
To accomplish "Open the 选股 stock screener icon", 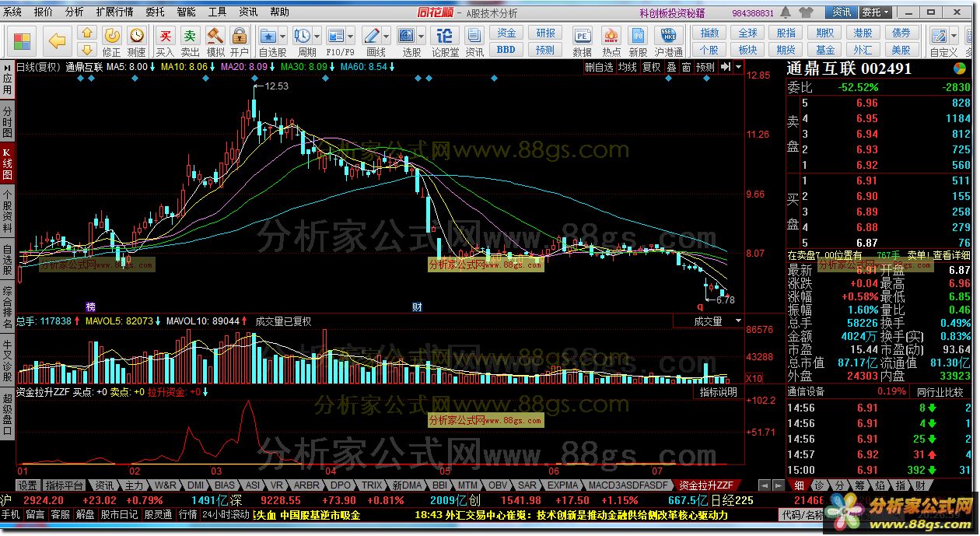I will (407, 36).
